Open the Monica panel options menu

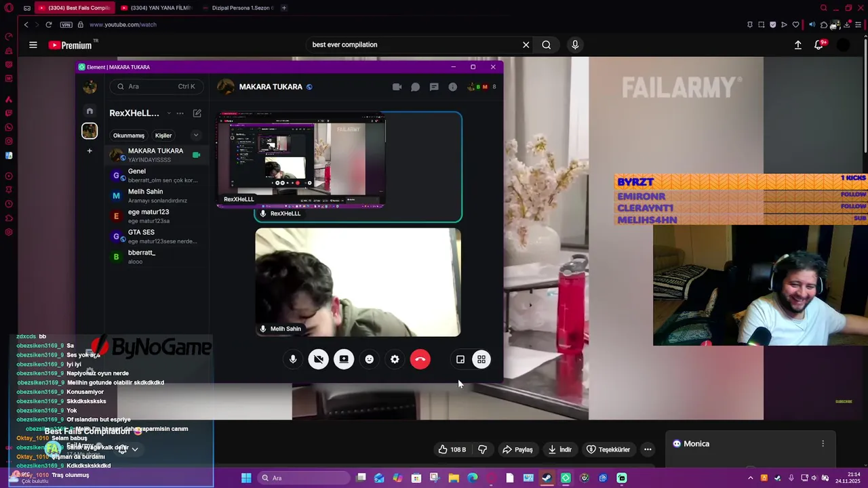click(x=823, y=444)
